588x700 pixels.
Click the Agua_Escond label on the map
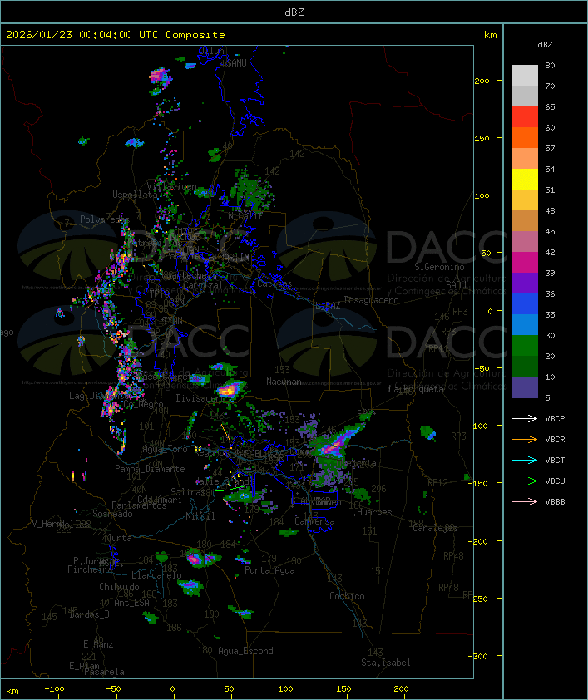[x=245, y=651]
